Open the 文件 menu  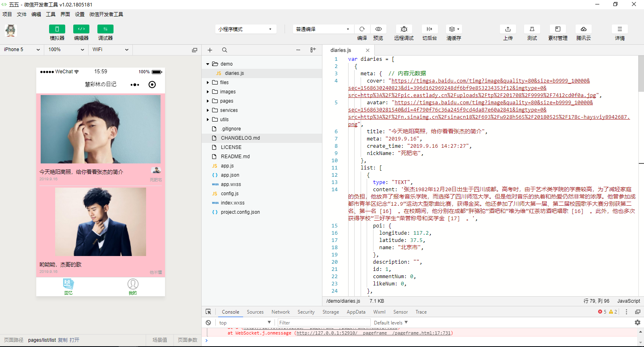pos(22,14)
